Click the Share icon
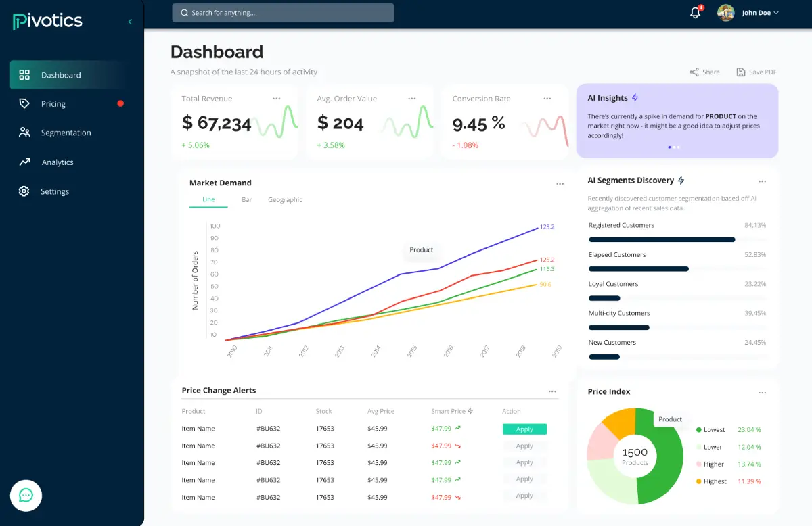This screenshot has width=812, height=526. tap(694, 72)
